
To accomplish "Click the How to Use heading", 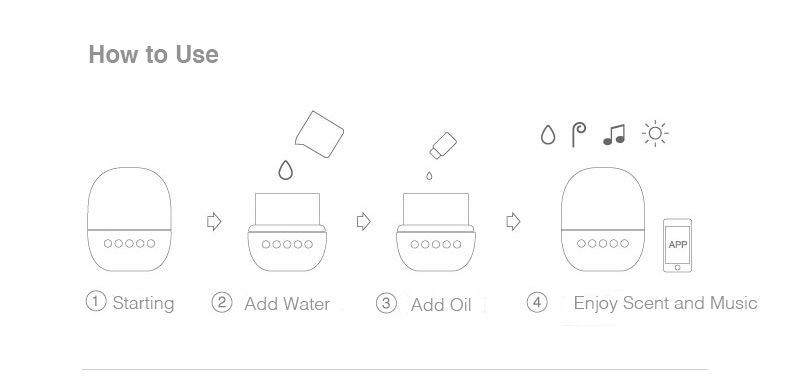I will click(x=154, y=54).
